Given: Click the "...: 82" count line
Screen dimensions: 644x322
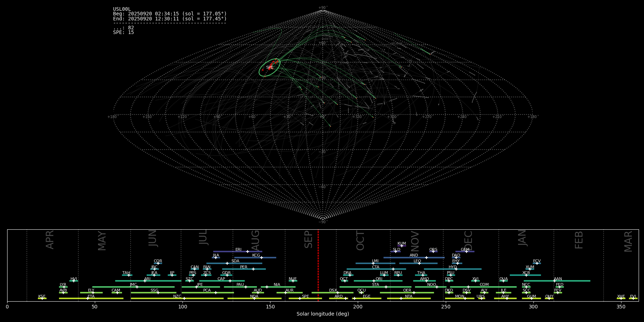Looking at the screenshot, I should click(123, 28).
